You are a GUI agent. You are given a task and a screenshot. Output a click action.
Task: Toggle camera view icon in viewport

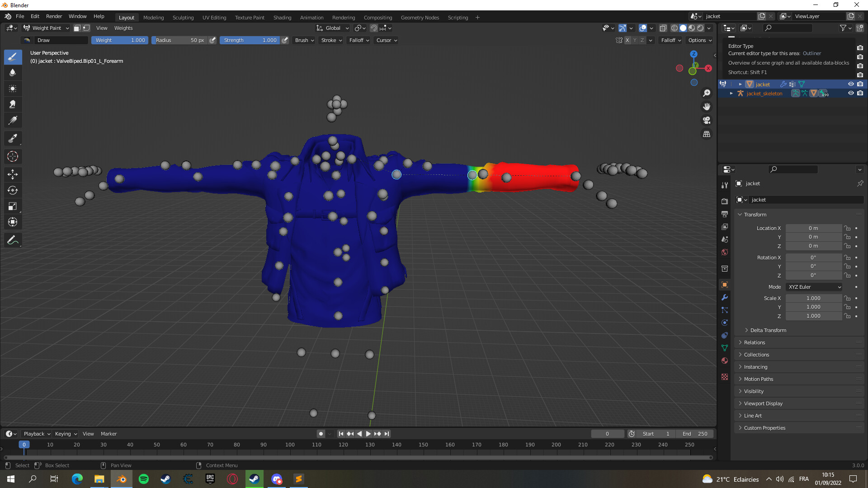point(707,120)
